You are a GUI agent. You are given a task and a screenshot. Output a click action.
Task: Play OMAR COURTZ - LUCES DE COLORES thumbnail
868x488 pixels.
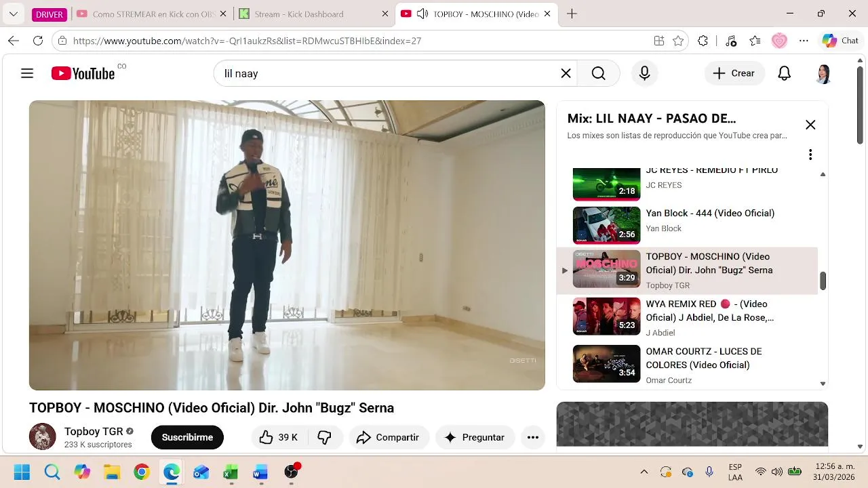pyautogui.click(x=606, y=364)
